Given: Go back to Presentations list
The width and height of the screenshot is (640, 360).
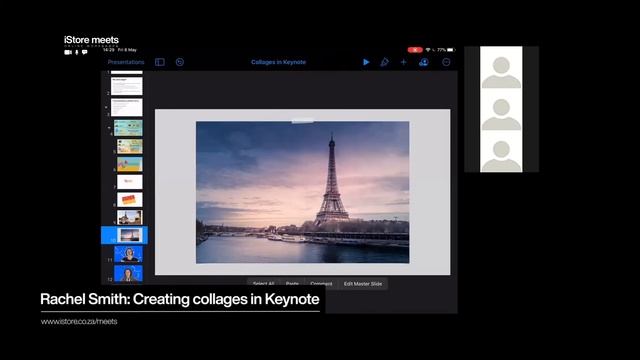Looking at the screenshot, I should click(x=126, y=62).
